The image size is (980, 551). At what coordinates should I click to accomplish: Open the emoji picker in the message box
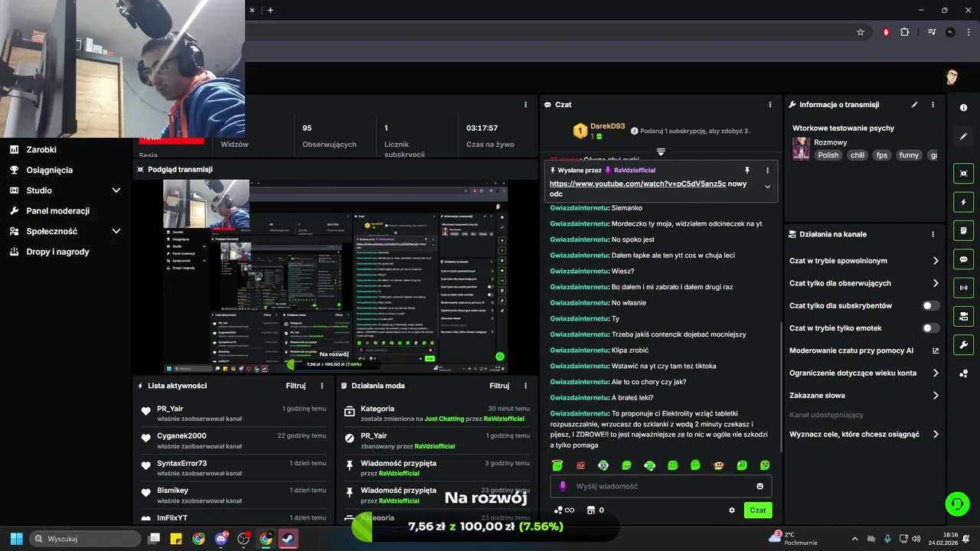[x=759, y=486]
